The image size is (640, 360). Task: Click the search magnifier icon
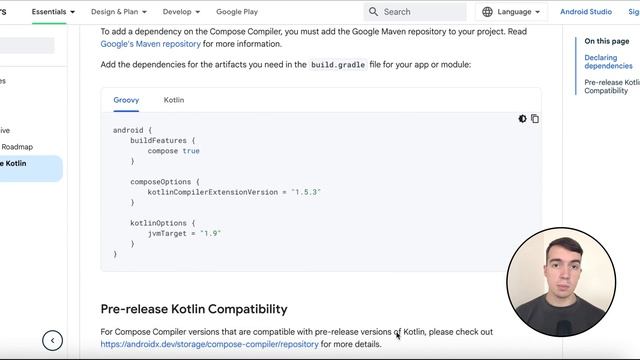pyautogui.click(x=373, y=12)
